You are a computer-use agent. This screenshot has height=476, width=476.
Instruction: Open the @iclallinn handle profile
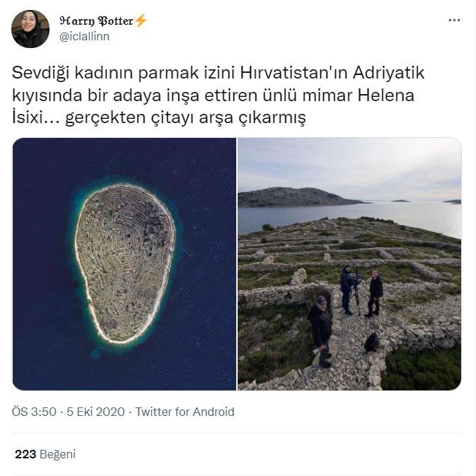(x=84, y=37)
